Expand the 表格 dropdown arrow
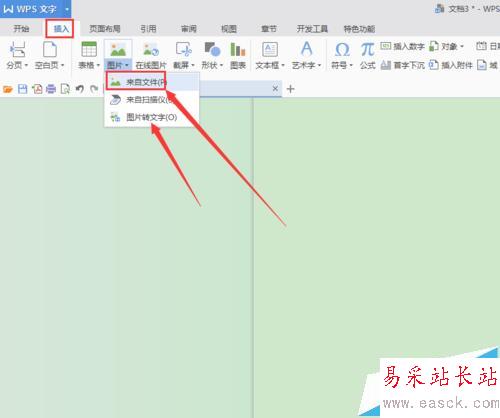Viewport: 500px width, 418px height. coord(98,65)
